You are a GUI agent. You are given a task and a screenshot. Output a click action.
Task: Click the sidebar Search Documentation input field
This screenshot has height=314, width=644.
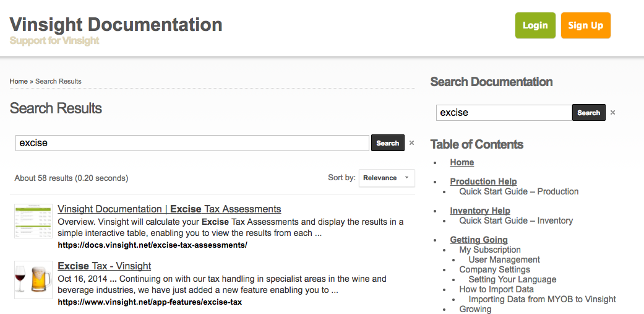coord(504,113)
